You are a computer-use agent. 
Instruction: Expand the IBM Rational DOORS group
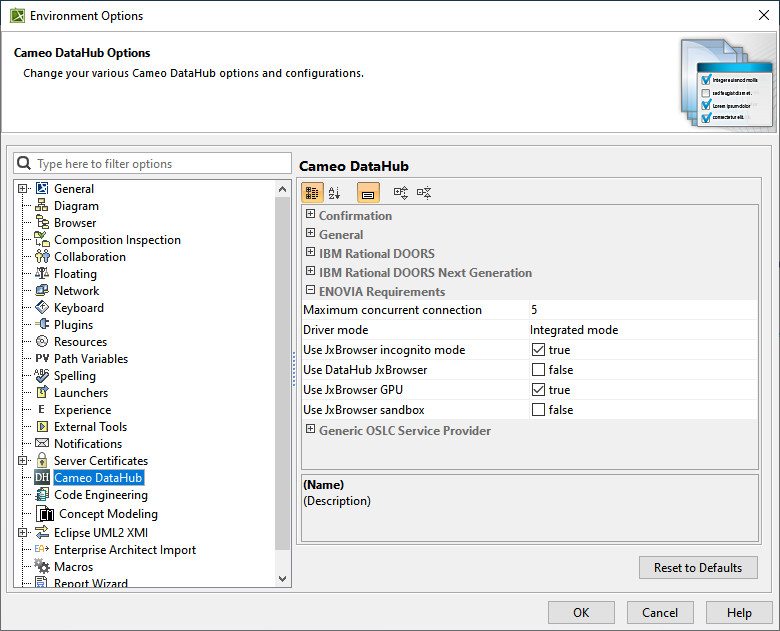pos(310,252)
